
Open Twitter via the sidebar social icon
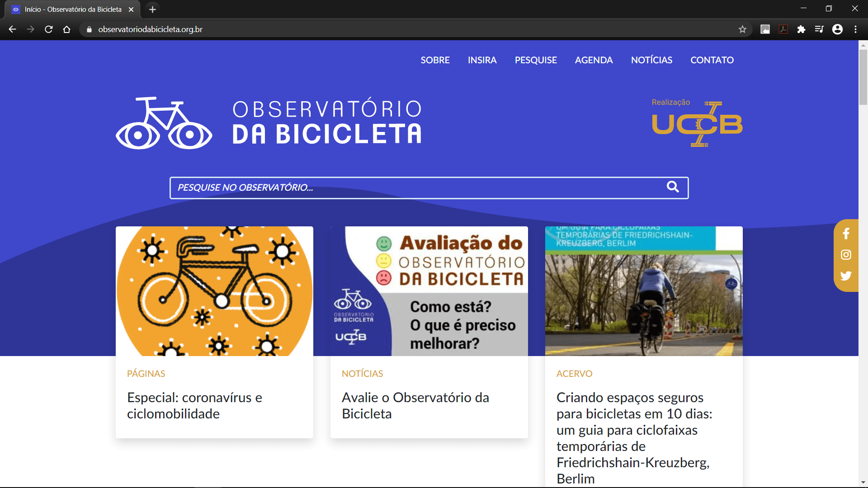(x=846, y=276)
